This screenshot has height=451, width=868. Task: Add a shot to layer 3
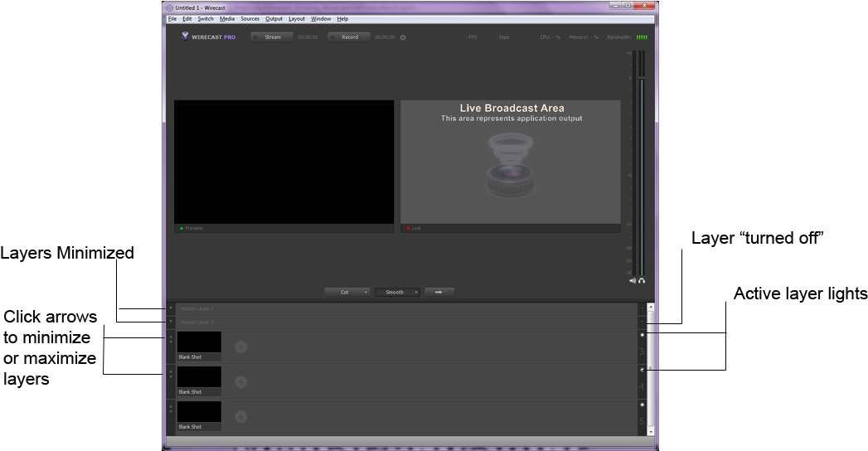[x=240, y=347]
